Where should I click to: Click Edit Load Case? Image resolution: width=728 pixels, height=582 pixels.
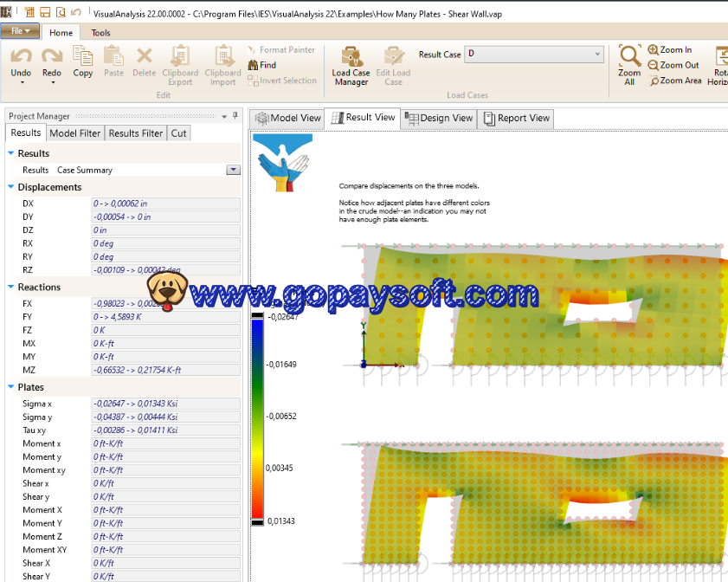[x=393, y=66]
